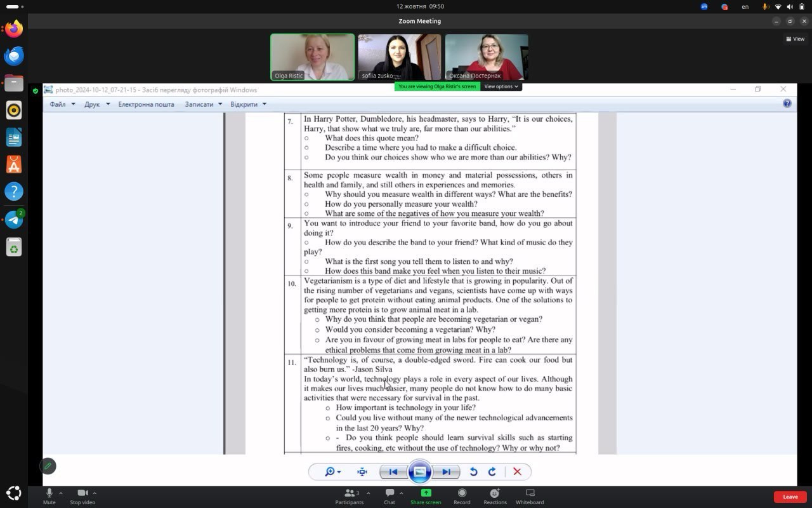Viewport: 812px width, 508px height.
Task: Click the line 'What does this quote mean?'
Action: (x=372, y=138)
